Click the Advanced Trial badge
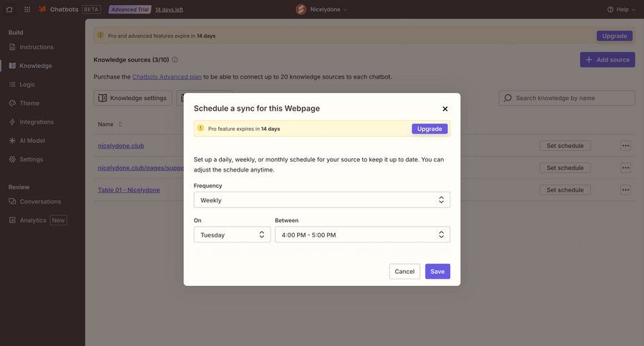The height and width of the screenshot is (346, 644). [x=130, y=9]
